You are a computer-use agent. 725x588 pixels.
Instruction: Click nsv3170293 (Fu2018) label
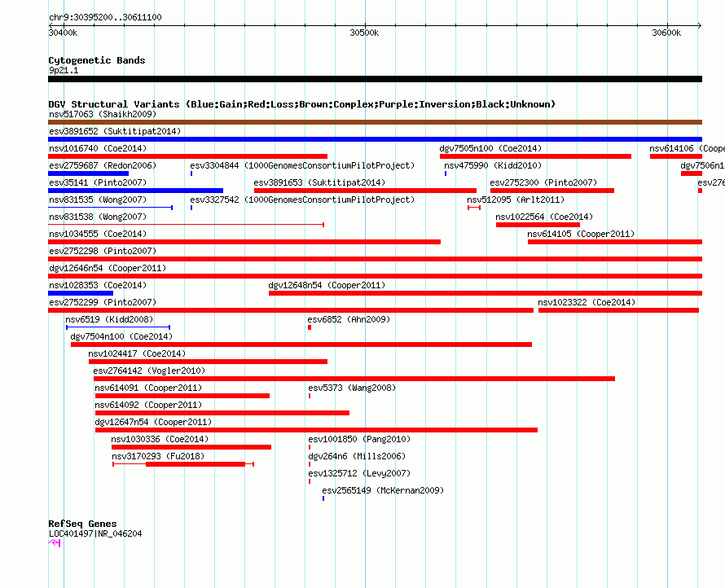pyautogui.click(x=158, y=456)
